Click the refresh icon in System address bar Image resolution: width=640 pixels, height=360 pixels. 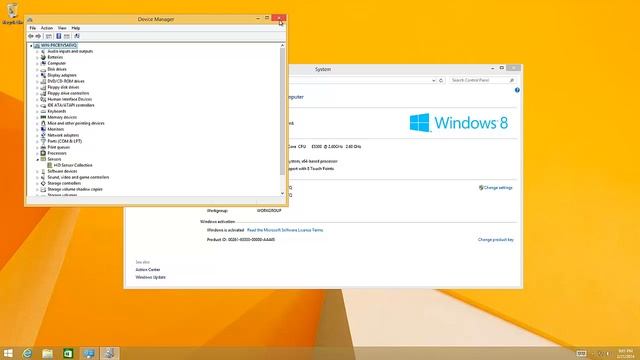pyautogui.click(x=441, y=80)
